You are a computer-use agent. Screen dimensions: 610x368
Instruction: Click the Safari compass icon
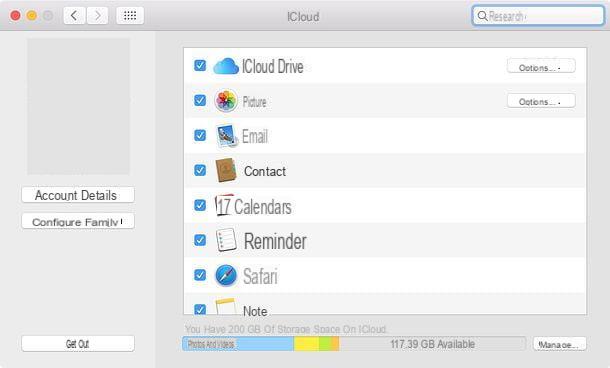(x=226, y=275)
